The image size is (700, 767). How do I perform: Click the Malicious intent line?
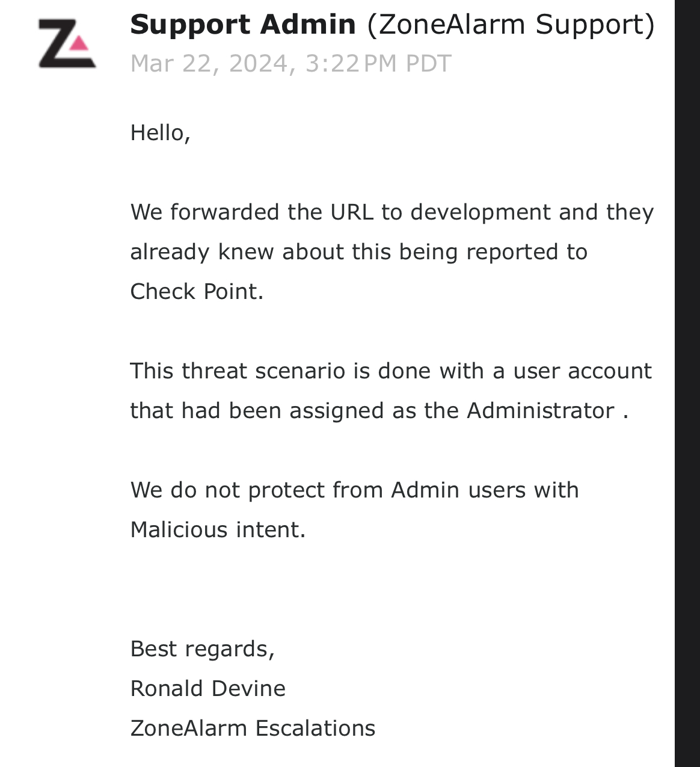tap(218, 530)
